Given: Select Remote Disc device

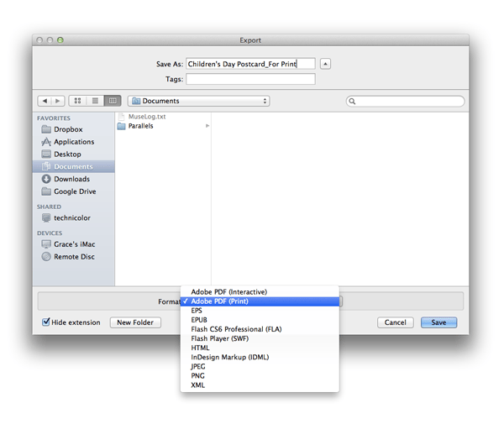Looking at the screenshot, I should pyautogui.click(x=73, y=257).
